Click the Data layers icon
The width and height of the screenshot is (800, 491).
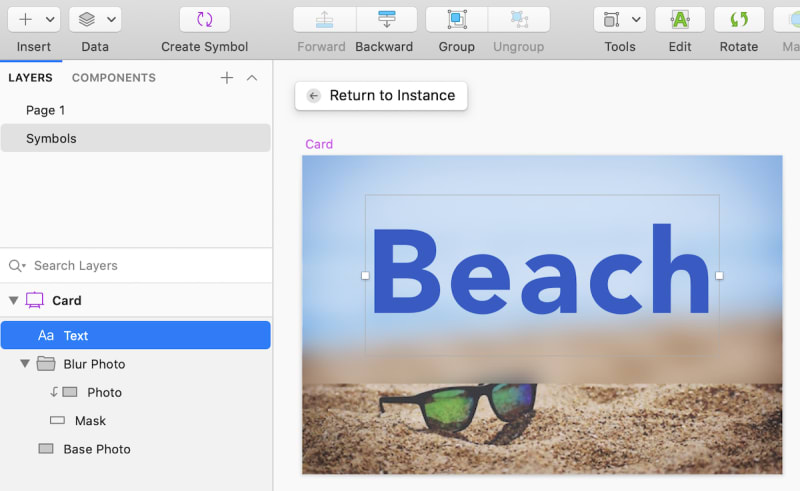pos(87,19)
